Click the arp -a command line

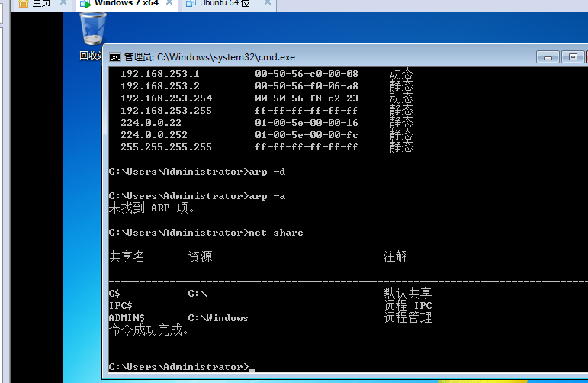(197, 196)
